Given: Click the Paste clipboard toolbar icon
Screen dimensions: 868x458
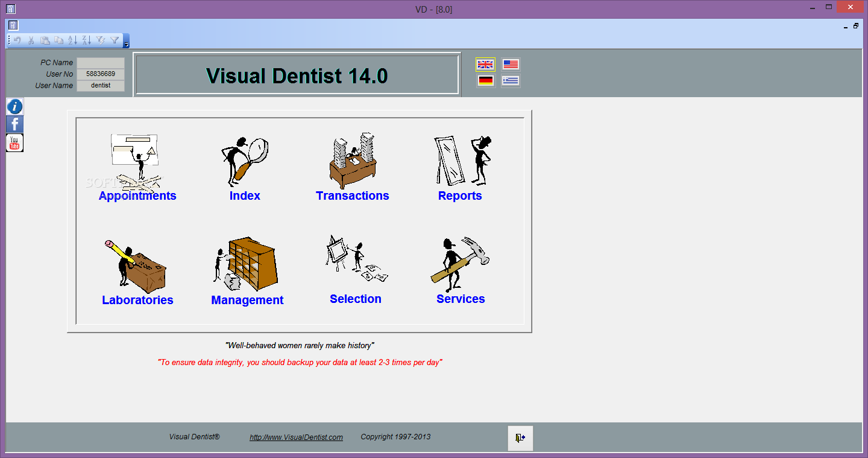Looking at the screenshot, I should (x=45, y=40).
